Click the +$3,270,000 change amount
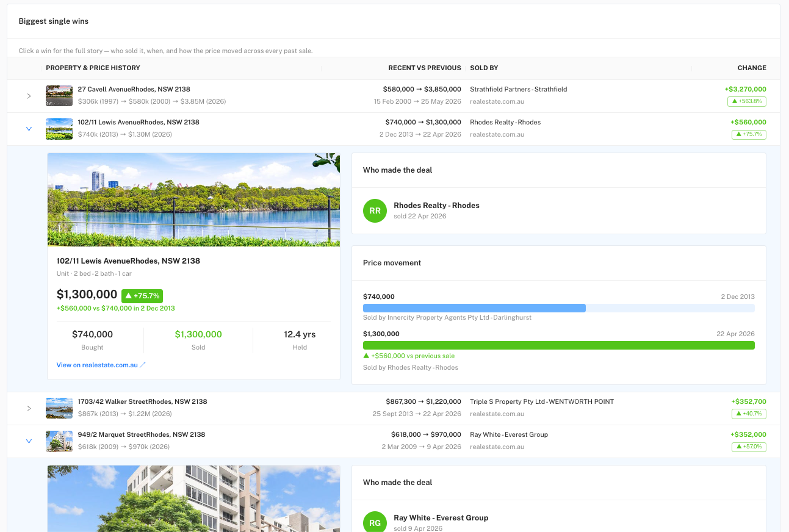The height and width of the screenshot is (532, 789). tap(745, 89)
